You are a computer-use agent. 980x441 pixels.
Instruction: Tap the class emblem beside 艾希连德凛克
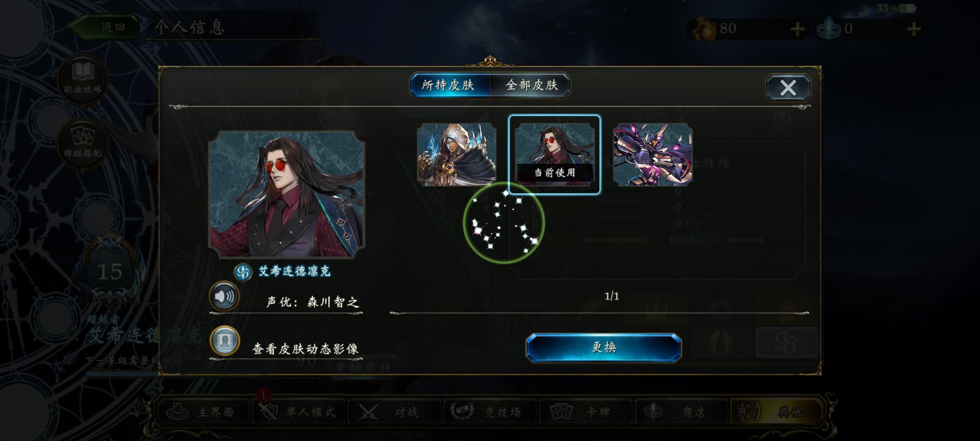[243, 272]
